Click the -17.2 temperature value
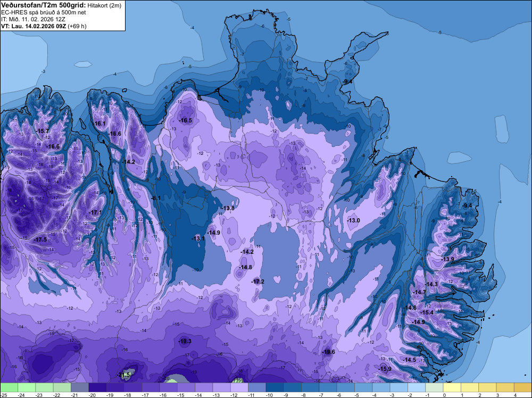Viewport: 532px width, 398px height. pos(257,281)
